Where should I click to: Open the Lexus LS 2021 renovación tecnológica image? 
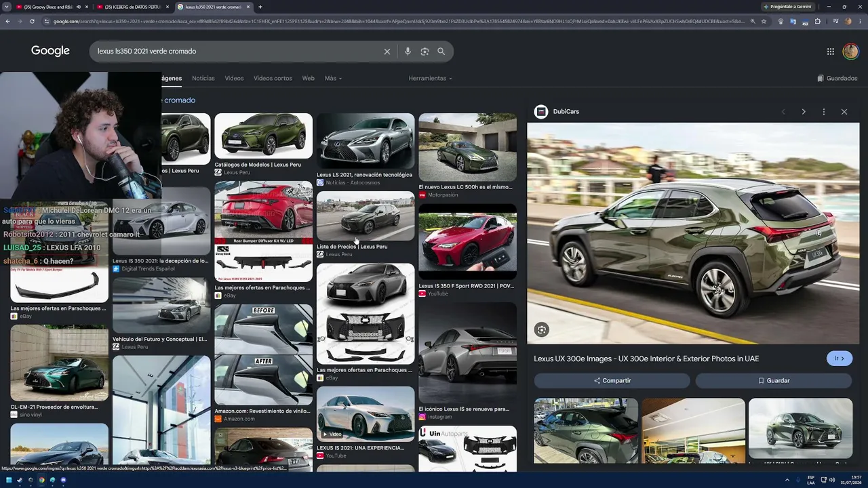click(366, 141)
